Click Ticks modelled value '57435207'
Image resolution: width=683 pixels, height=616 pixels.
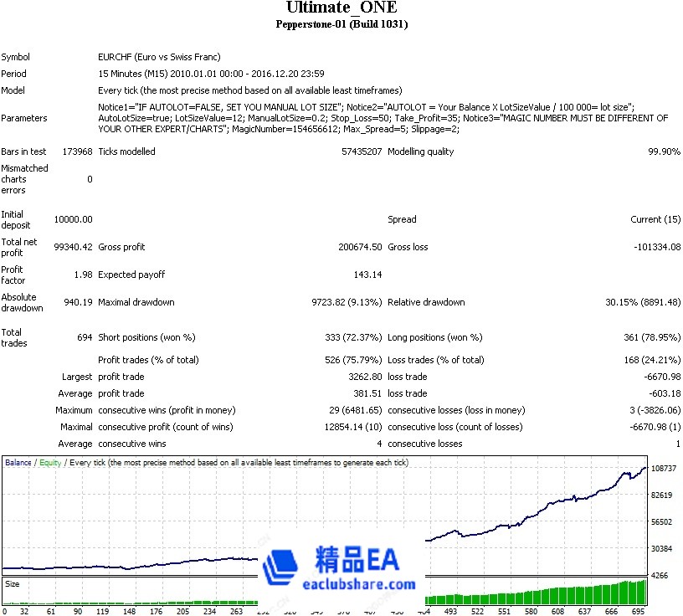(x=362, y=151)
